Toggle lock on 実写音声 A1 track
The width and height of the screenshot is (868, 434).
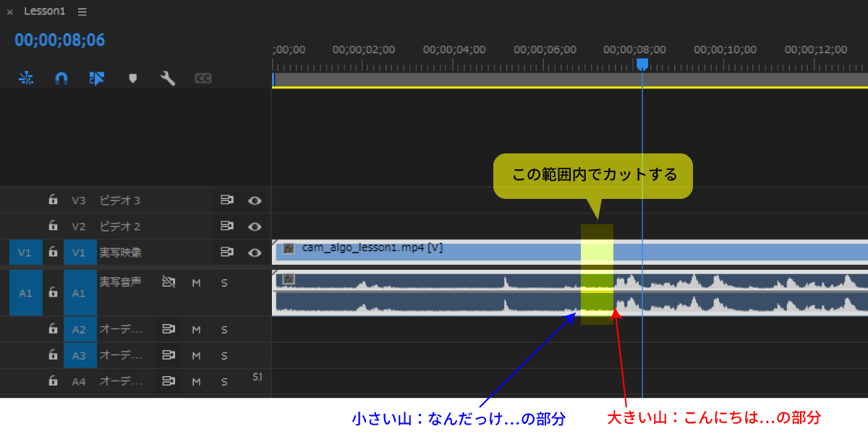pyautogui.click(x=53, y=293)
